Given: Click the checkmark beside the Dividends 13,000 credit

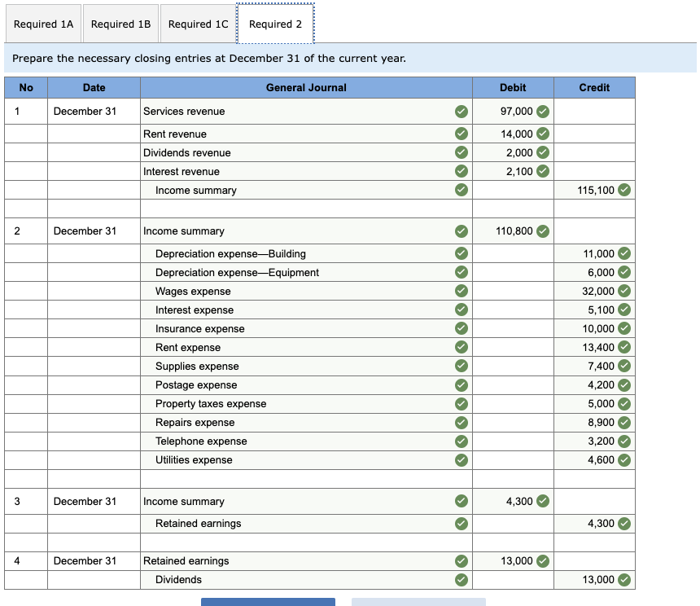Looking at the screenshot, I should [624, 580].
